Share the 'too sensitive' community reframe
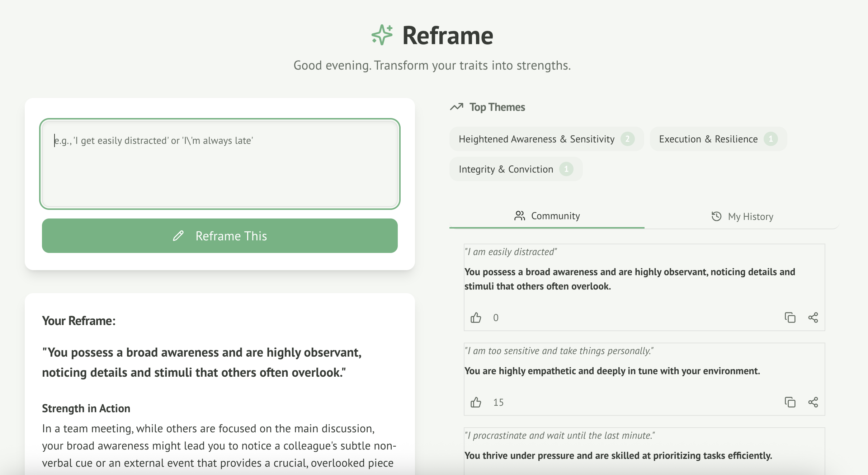868x475 pixels. [813, 402]
